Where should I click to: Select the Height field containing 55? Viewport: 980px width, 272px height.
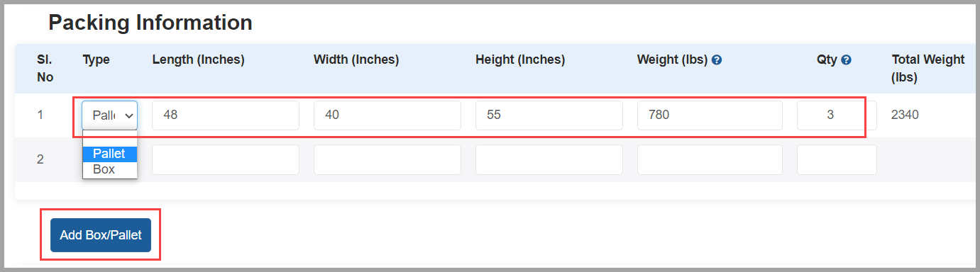pyautogui.click(x=549, y=115)
